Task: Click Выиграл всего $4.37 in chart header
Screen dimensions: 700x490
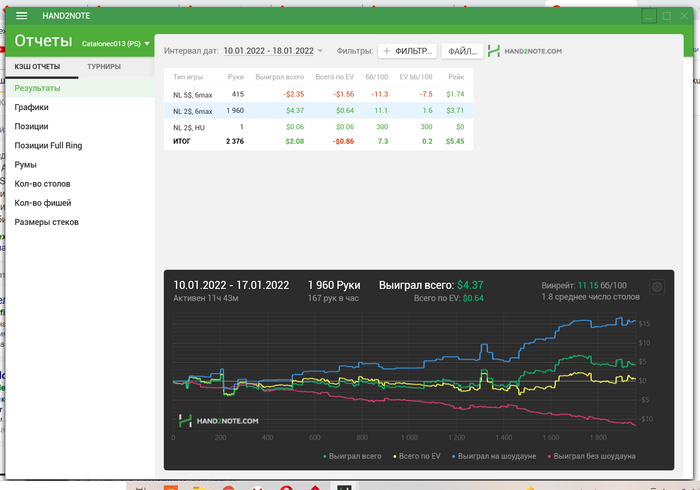Action: 431,285
